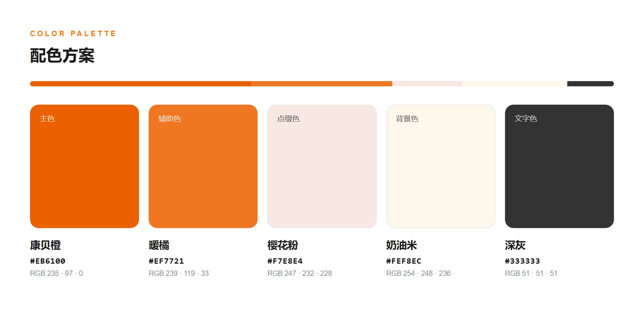Screen dimensions: 644x322
Task: Click the 辅助色 label
Action: pyautogui.click(x=170, y=118)
